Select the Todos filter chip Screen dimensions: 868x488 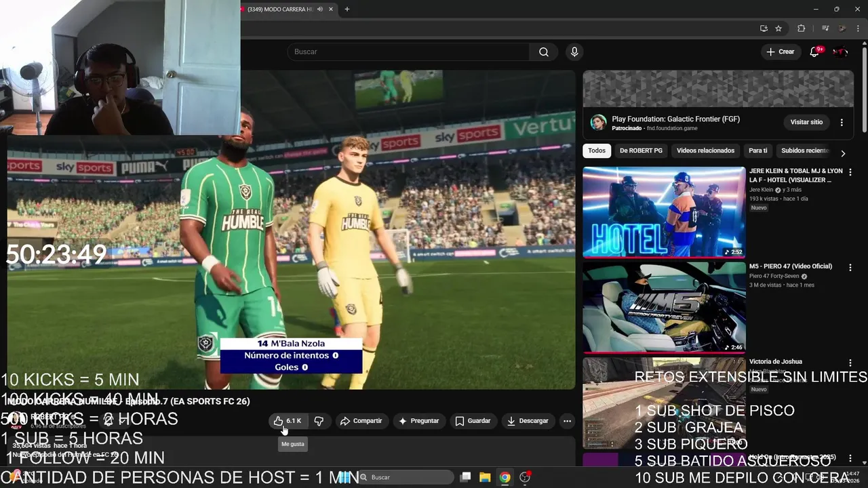tap(597, 150)
